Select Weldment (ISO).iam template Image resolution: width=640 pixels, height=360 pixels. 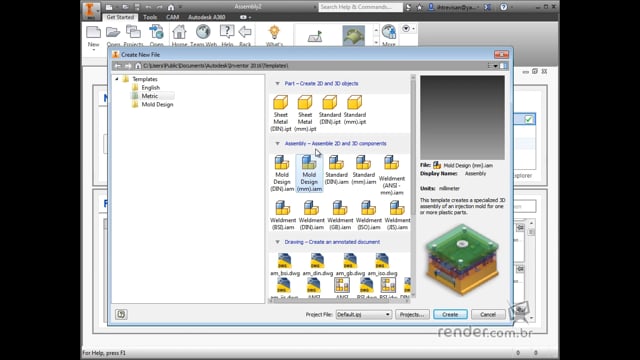point(369,215)
